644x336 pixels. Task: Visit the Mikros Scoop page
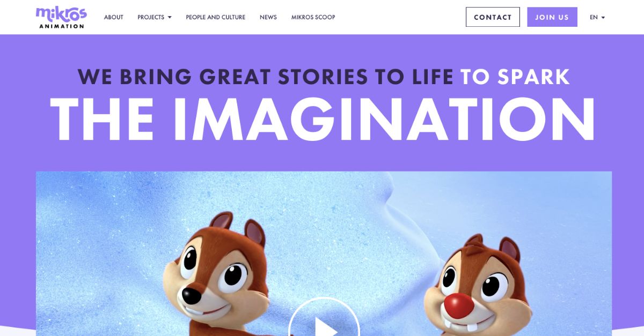(313, 17)
